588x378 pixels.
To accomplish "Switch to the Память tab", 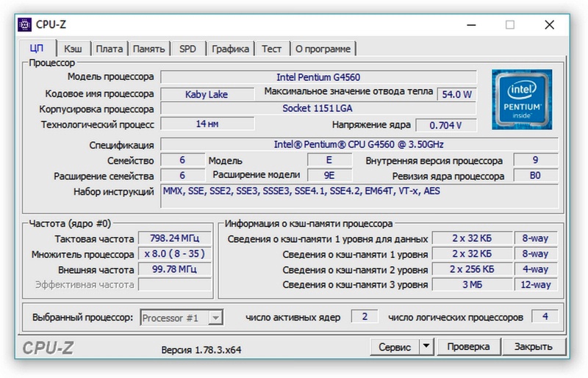I will tap(149, 49).
